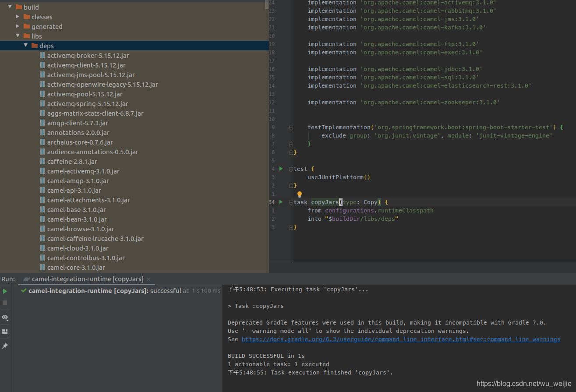This screenshot has width=576, height=392.
Task: Click the jar icon of camel-bean-3.1.0.jar
Action: [x=42, y=219]
